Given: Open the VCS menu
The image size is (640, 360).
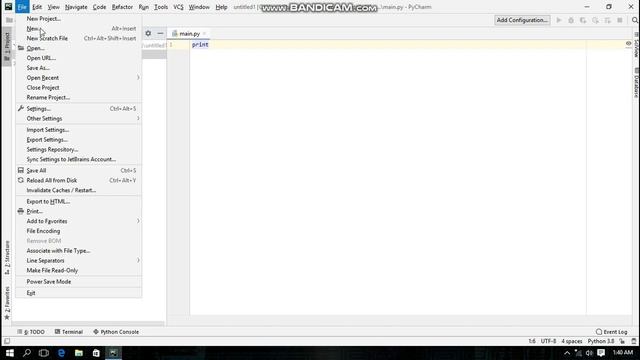Looking at the screenshot, I should (x=178, y=7).
